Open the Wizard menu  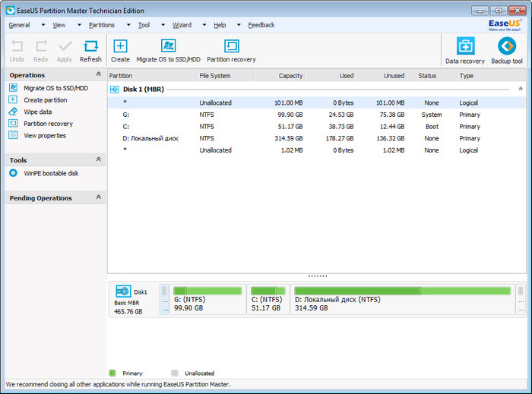pyautogui.click(x=182, y=25)
